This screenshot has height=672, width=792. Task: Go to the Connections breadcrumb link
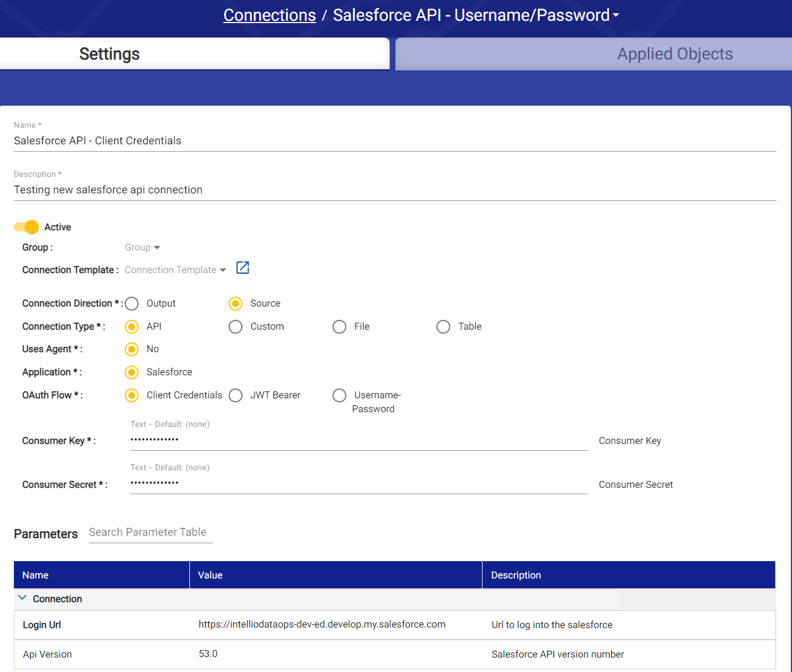click(270, 15)
